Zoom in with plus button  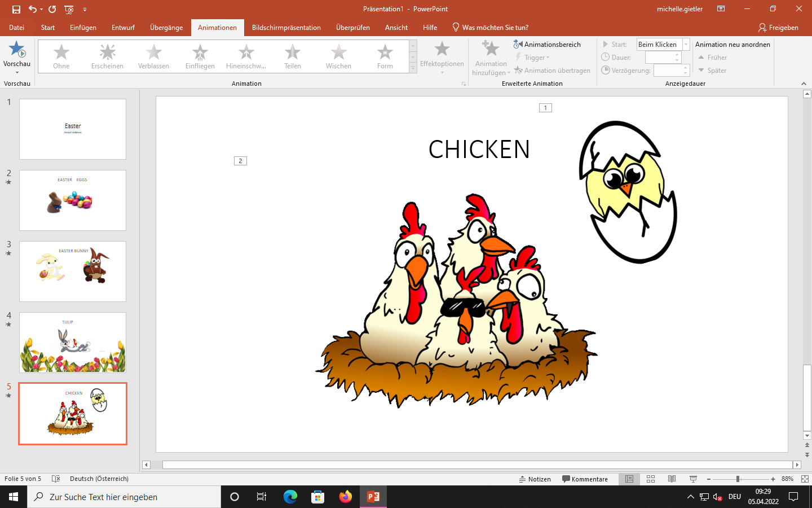[773, 479]
